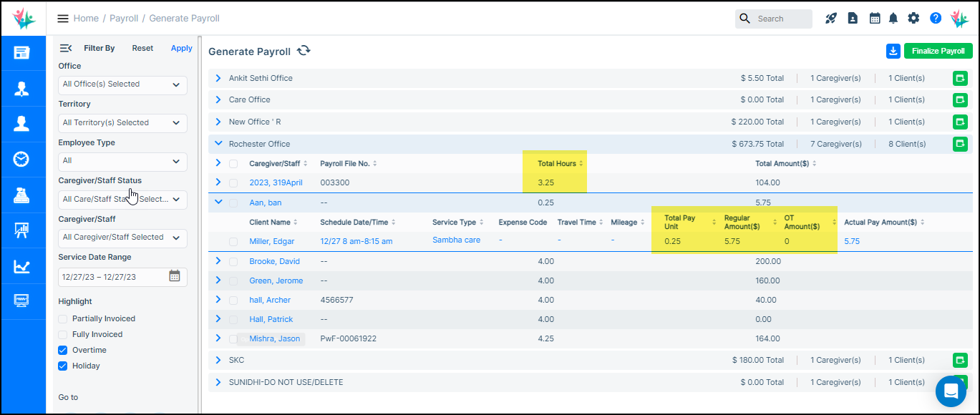Open the hamburger navigation menu
This screenshot has height=415, width=980.
pos(63,18)
